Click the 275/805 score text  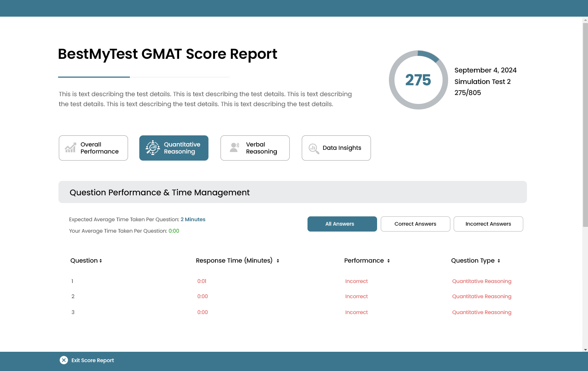[x=468, y=93]
